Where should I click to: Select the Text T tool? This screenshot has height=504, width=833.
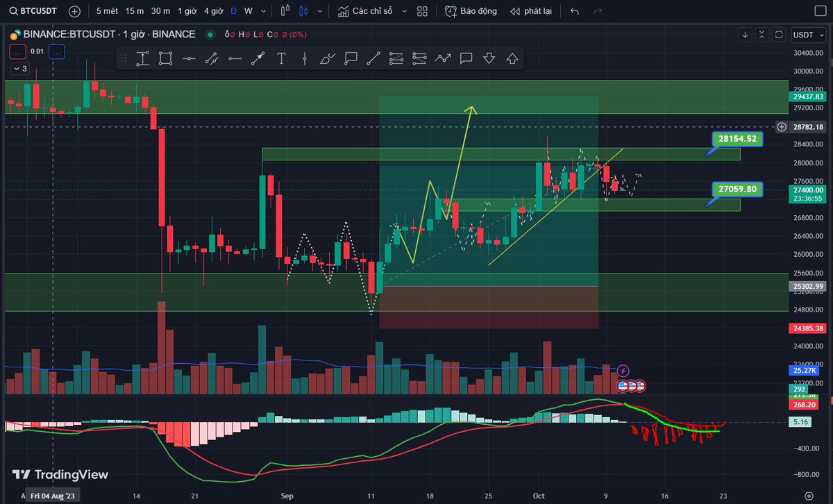click(281, 58)
